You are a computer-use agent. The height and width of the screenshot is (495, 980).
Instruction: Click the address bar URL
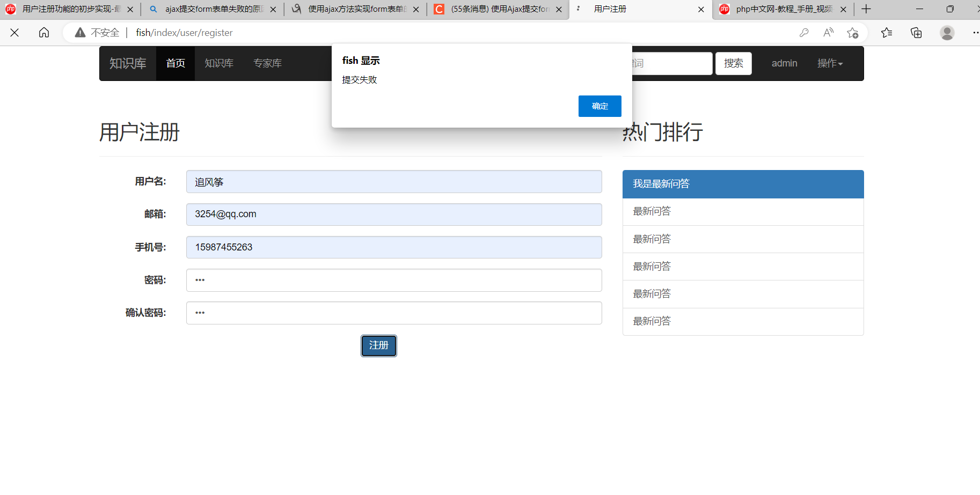(x=184, y=33)
